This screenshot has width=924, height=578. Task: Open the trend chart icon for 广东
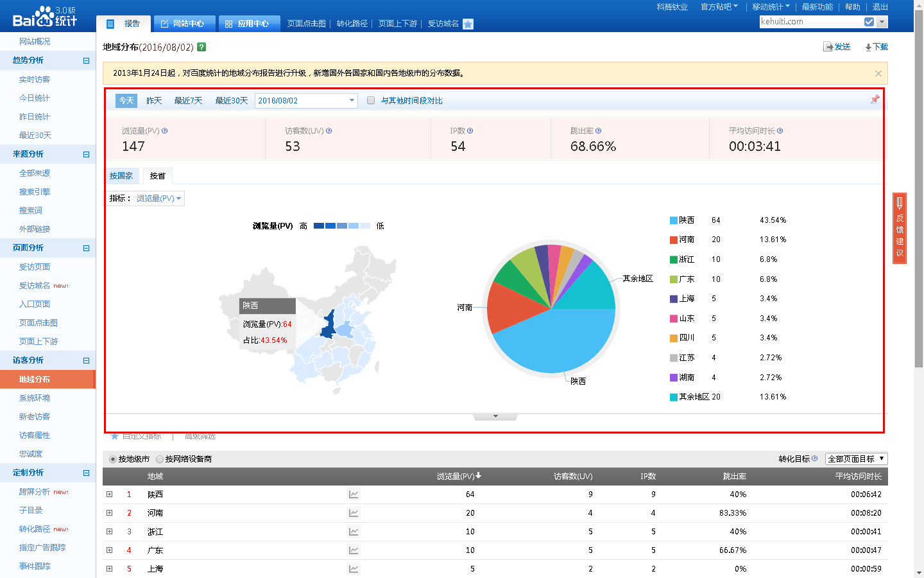coord(354,550)
